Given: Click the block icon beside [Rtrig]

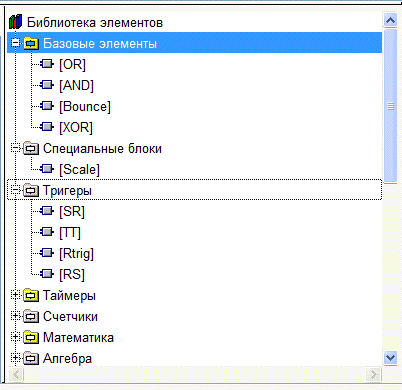Looking at the screenshot, I should pyautogui.click(x=47, y=253).
